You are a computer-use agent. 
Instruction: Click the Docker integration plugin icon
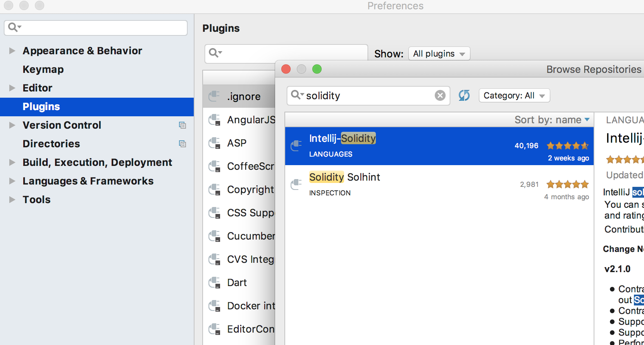click(x=214, y=306)
